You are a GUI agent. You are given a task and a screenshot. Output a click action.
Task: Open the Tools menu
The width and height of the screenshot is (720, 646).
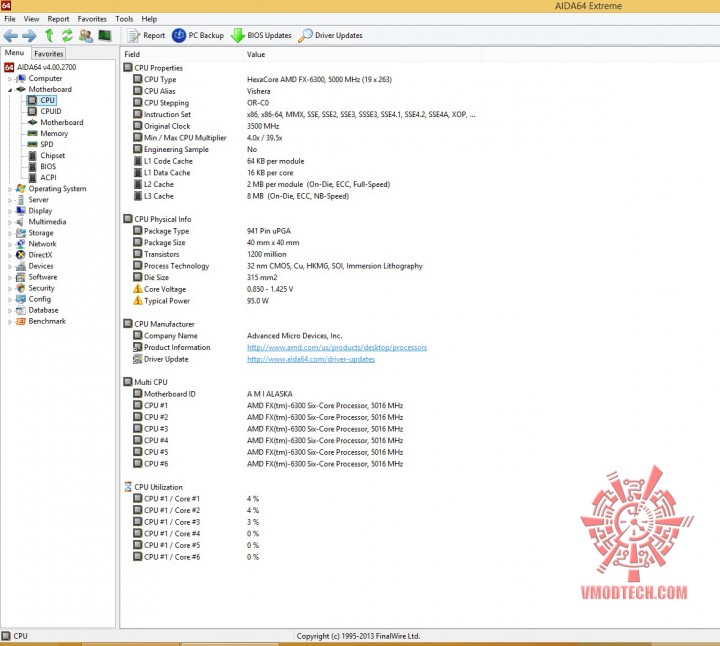pyautogui.click(x=124, y=19)
